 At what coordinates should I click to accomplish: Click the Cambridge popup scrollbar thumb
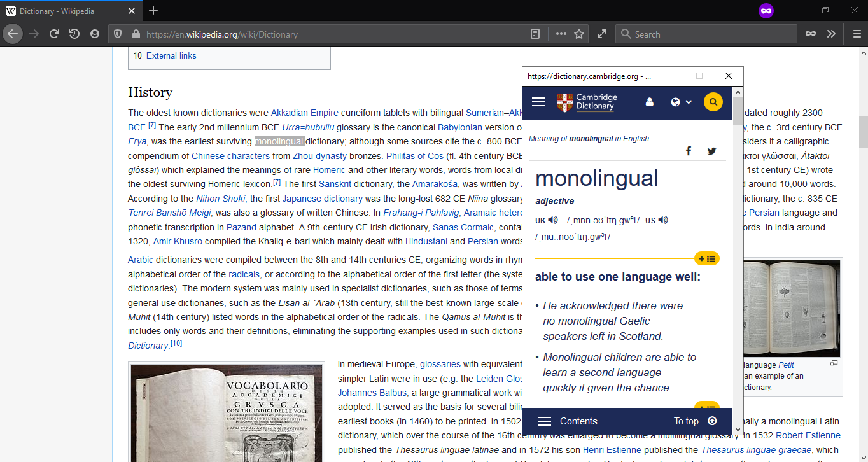[738, 111]
